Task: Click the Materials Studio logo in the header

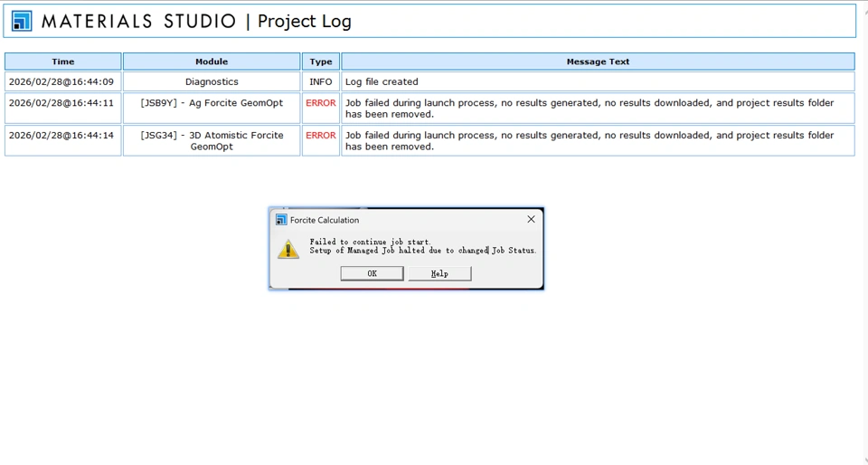Action: pos(22,21)
